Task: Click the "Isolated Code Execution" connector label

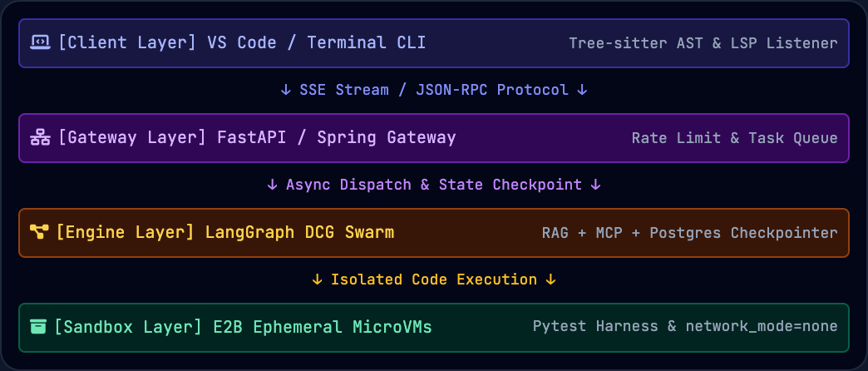Action: pyautogui.click(x=434, y=279)
